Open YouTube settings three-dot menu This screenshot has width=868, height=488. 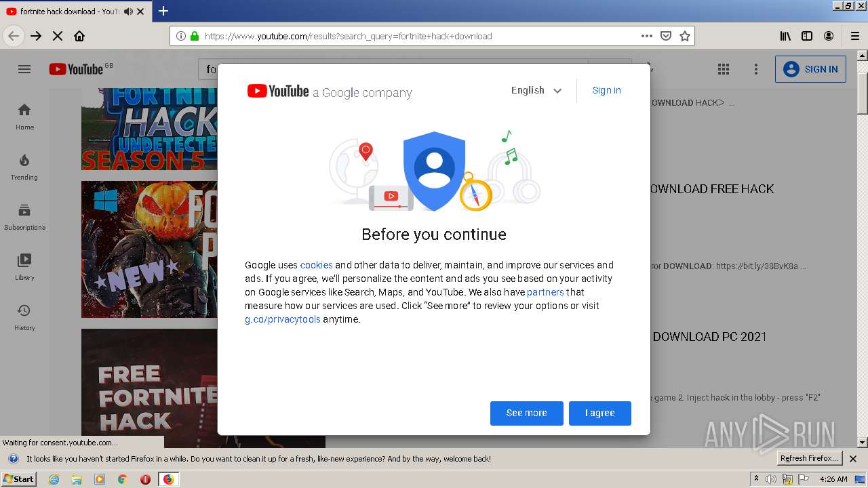756,69
